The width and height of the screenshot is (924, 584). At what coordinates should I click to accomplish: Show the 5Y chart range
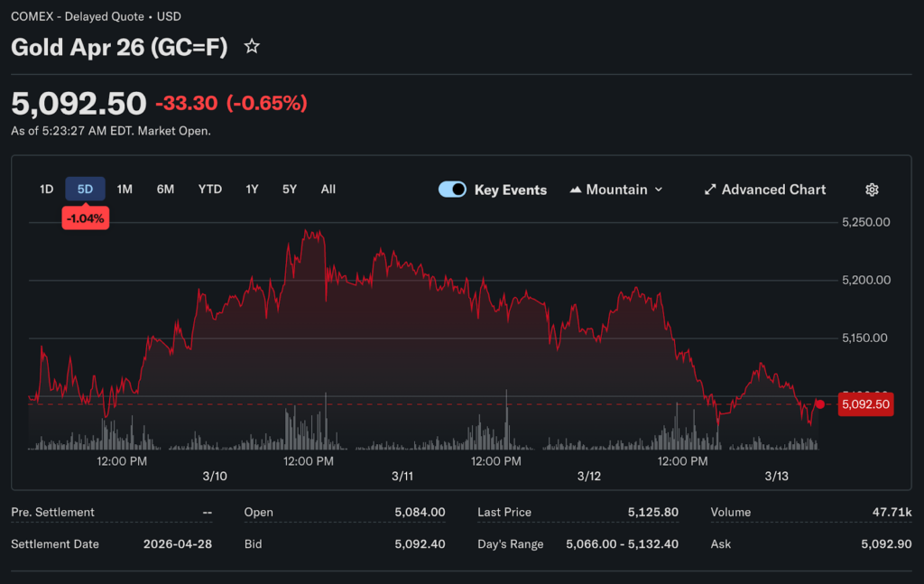(289, 190)
